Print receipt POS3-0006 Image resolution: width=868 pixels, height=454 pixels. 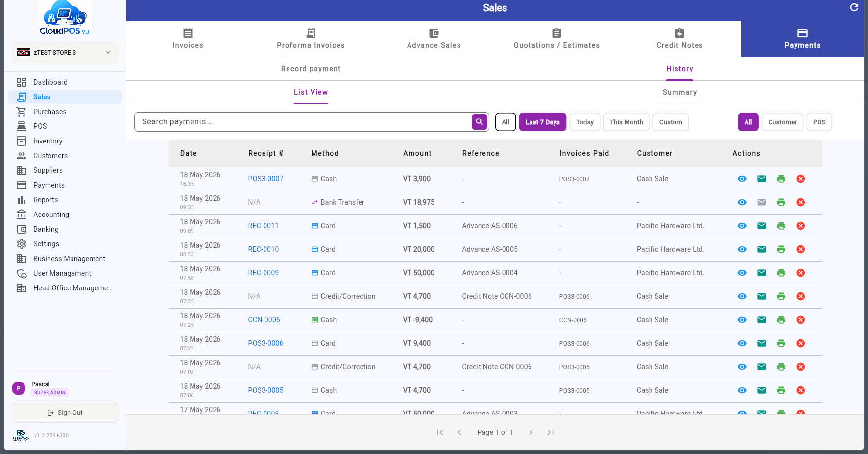pos(781,343)
